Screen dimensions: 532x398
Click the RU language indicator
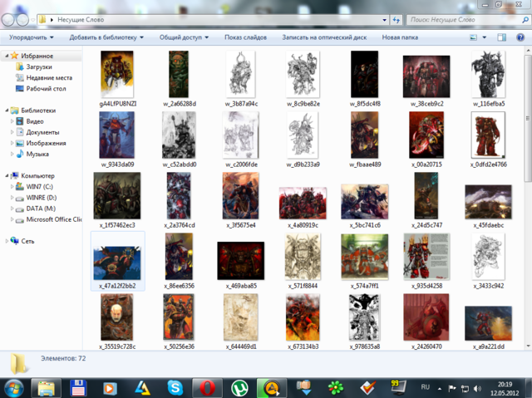click(x=425, y=387)
